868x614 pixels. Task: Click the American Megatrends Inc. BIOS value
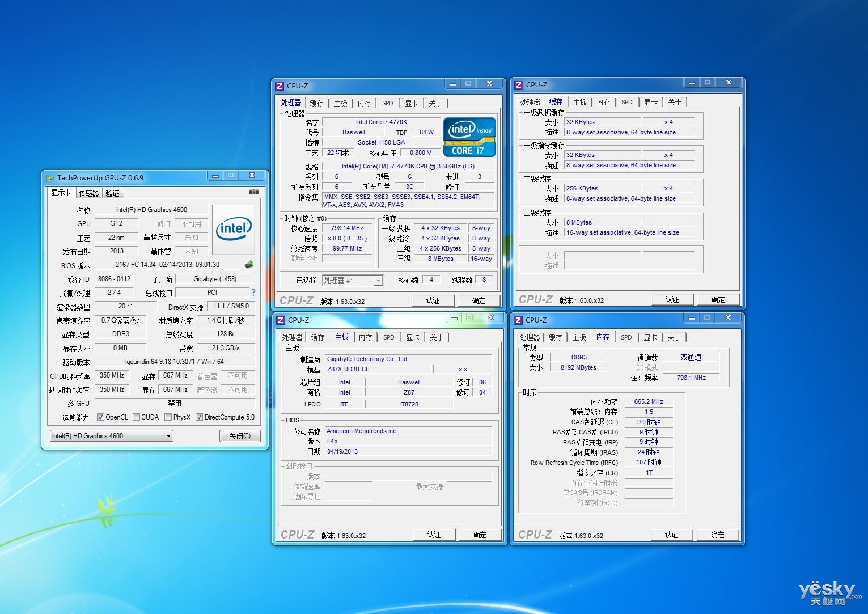pyautogui.click(x=409, y=431)
